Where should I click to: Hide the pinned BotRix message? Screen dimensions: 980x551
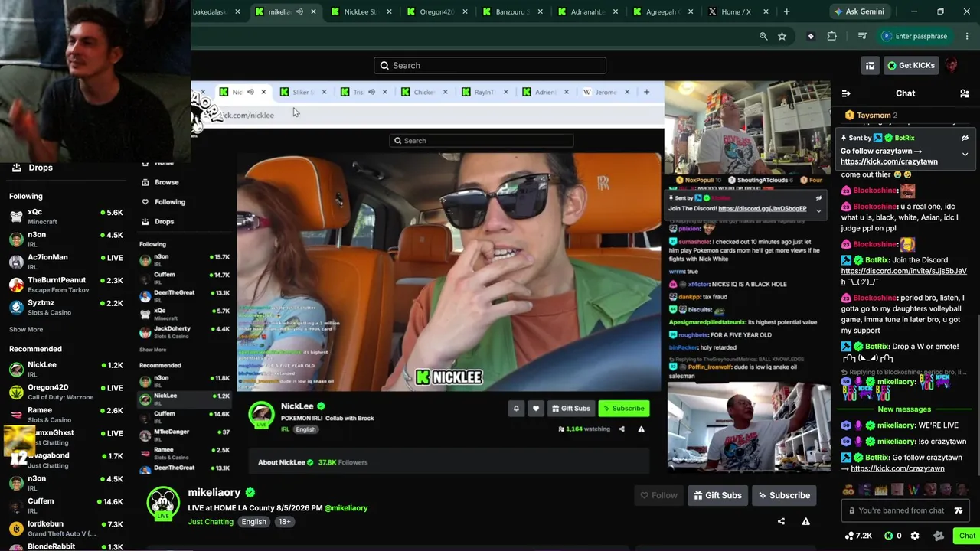(x=965, y=138)
